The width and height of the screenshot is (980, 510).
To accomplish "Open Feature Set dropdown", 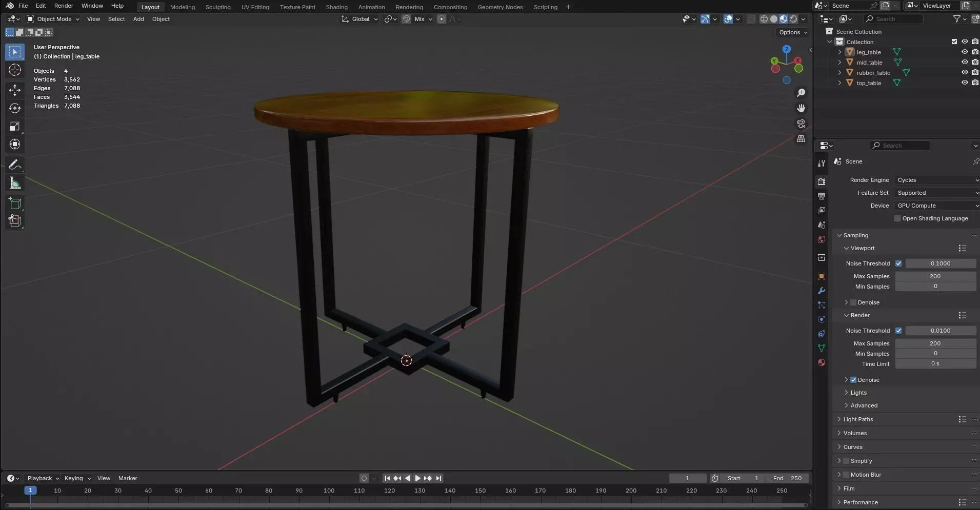I will click(937, 193).
